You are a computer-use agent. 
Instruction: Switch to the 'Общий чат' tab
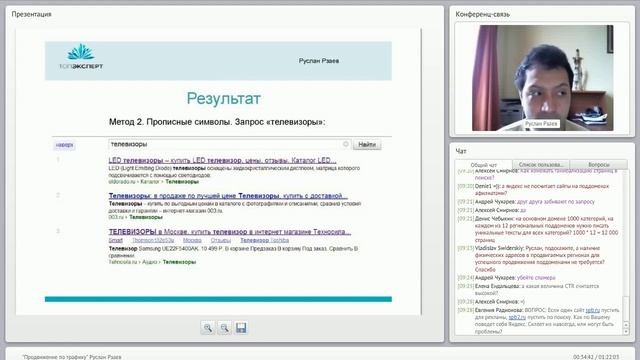point(484,165)
